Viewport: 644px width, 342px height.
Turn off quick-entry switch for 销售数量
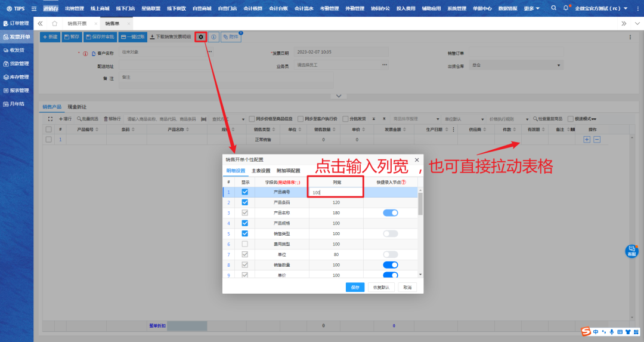coord(390,265)
